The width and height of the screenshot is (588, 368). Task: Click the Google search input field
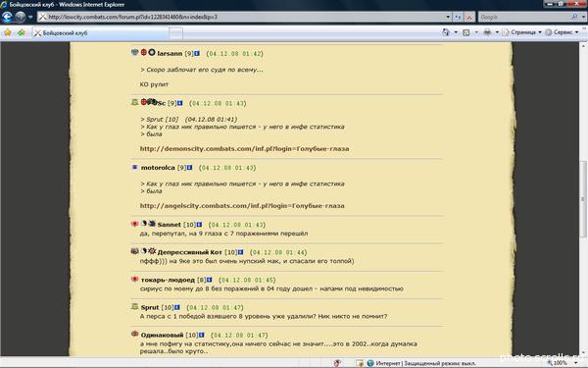(525, 17)
